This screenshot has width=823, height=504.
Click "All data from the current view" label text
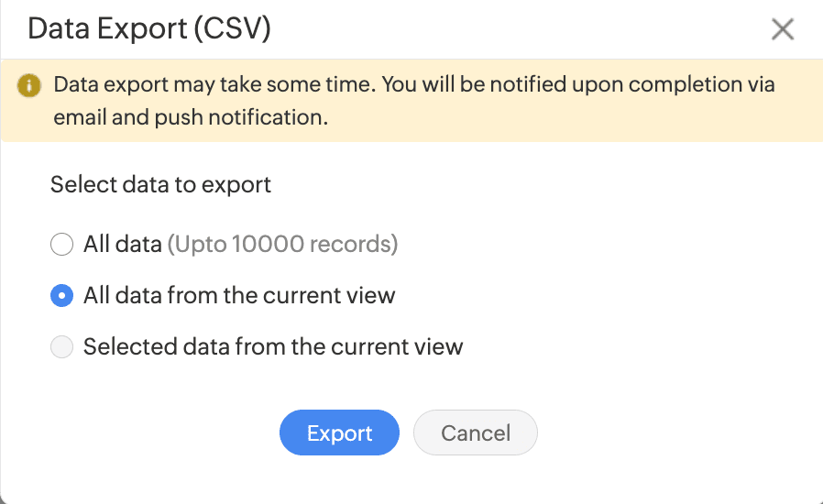[x=239, y=296]
